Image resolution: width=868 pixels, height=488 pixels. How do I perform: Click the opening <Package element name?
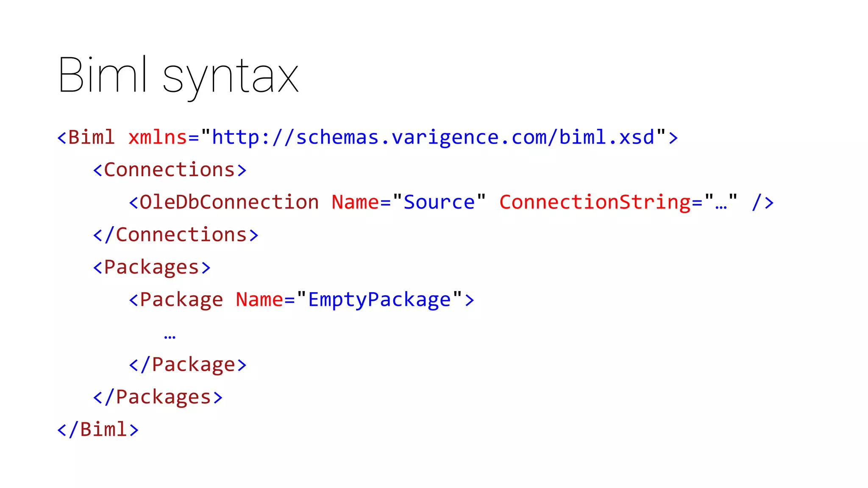[181, 299]
